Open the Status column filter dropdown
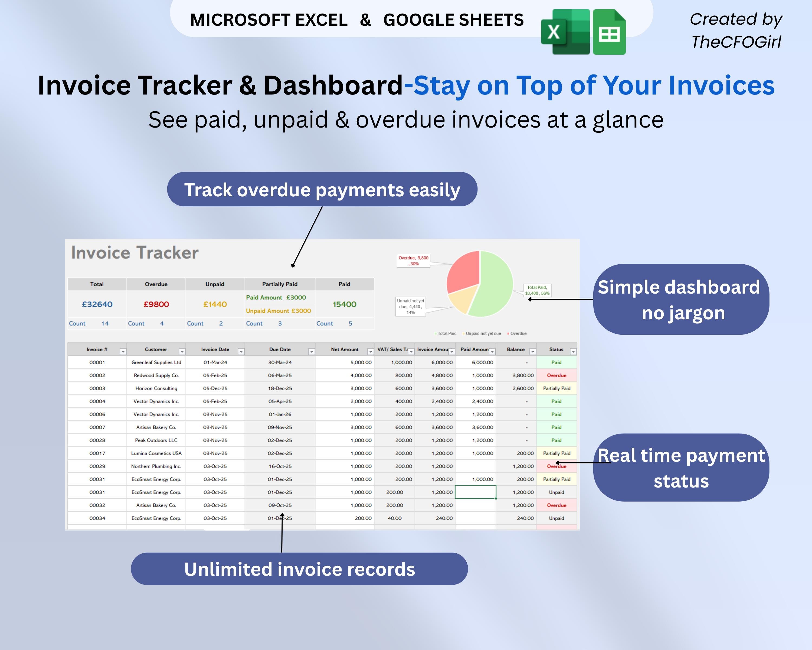Viewport: 812px width, 650px height. (573, 352)
